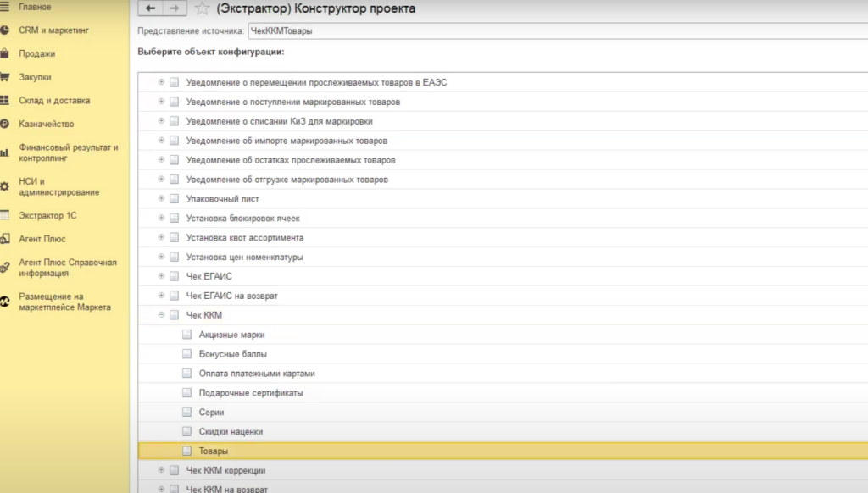Add page to favorites with star icon
868x493 pixels.
coord(202,8)
